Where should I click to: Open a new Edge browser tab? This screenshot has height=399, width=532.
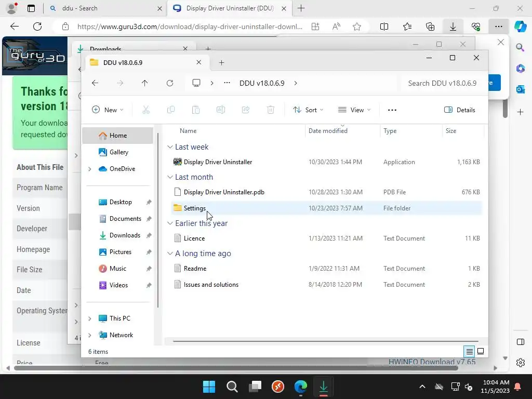301,8
